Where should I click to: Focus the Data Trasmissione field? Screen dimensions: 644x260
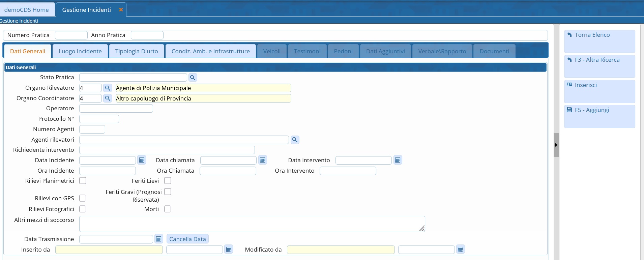(116, 239)
